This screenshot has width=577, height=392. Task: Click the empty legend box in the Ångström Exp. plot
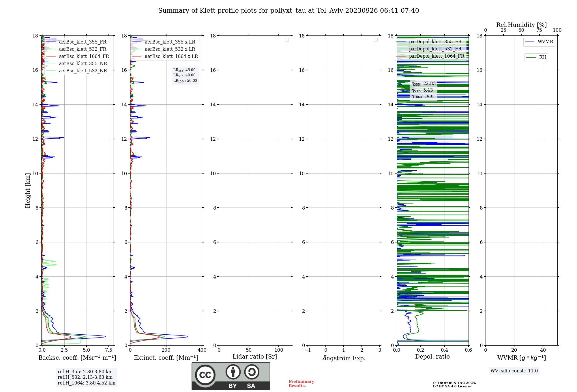376,40
